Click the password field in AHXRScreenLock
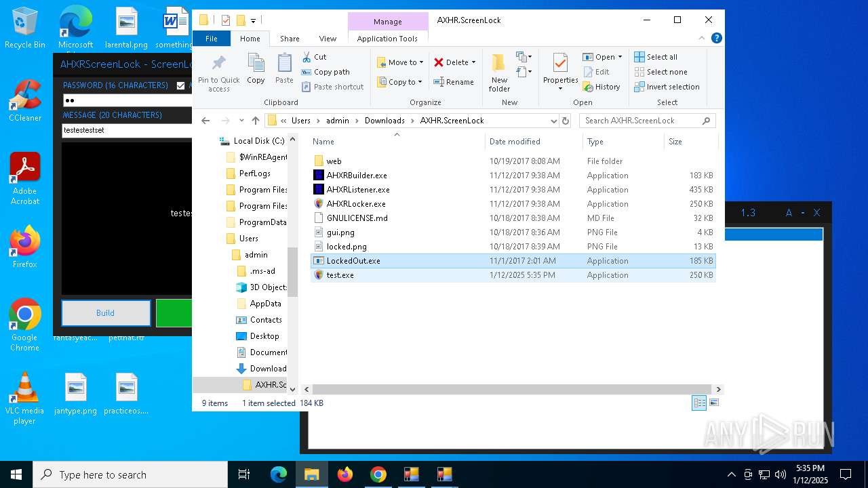This screenshot has height=488, width=868. coord(127,100)
